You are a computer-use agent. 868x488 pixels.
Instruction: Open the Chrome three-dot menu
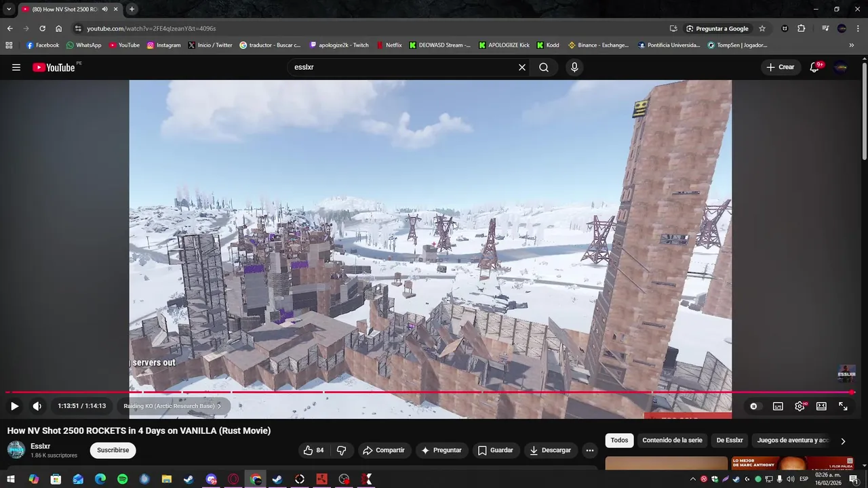[x=858, y=28]
